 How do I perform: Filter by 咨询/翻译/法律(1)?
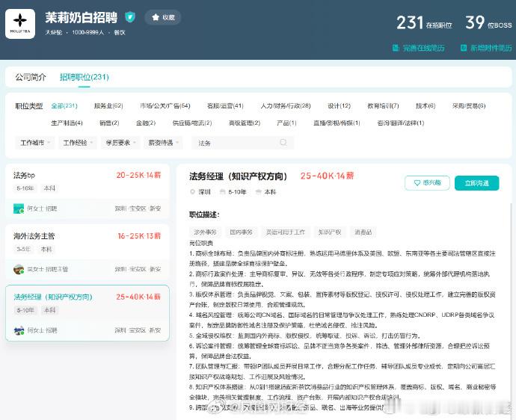click(x=401, y=123)
